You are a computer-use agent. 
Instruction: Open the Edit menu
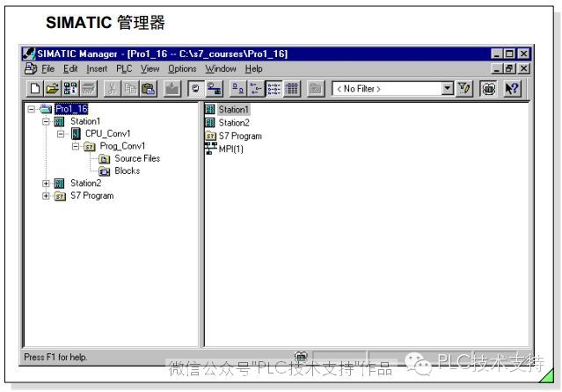tap(70, 69)
